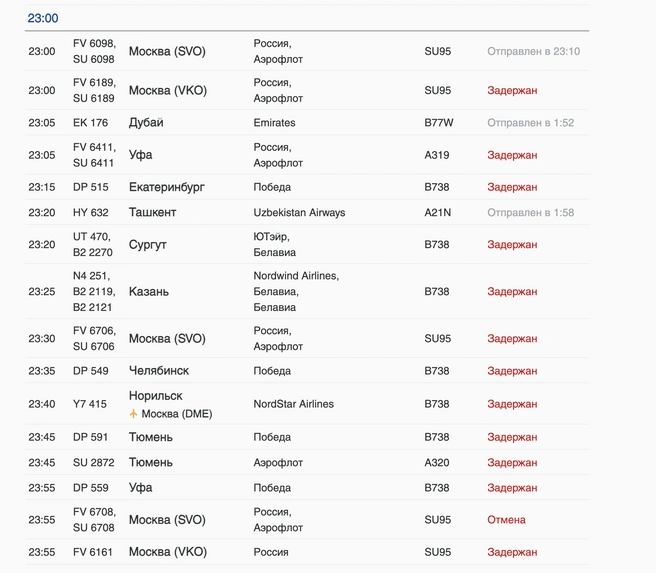Open Москва (VKO) destination of flight FV 6161
This screenshot has height=573, width=656.
[x=168, y=552]
